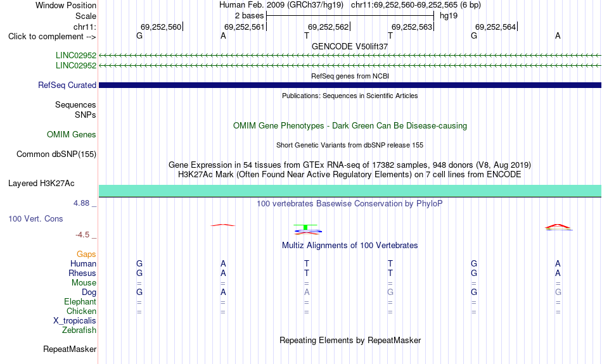This screenshot has height=364, width=602.
Task: Click the GTEx Gene Expression track title
Action: [350, 165]
